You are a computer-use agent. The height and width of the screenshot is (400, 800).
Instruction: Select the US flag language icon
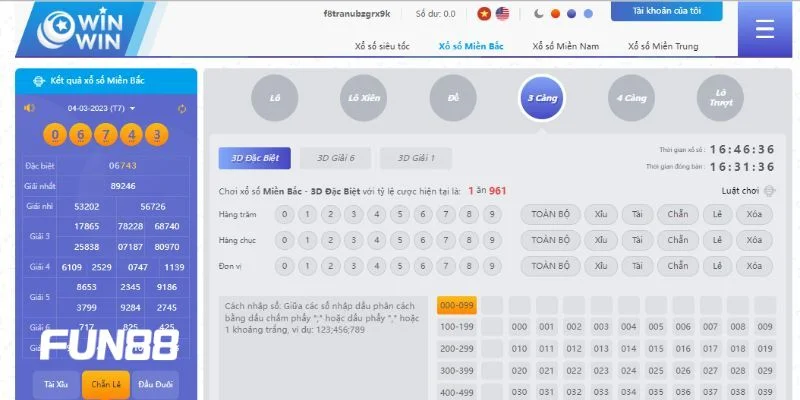[502, 14]
